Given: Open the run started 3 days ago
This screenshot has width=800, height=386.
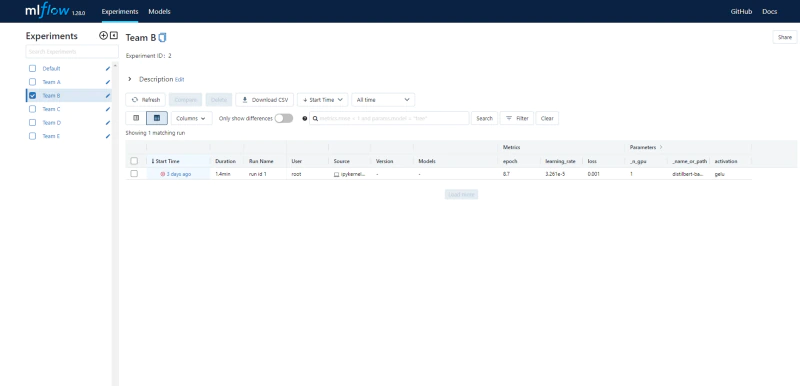Looking at the screenshot, I should pyautogui.click(x=179, y=174).
